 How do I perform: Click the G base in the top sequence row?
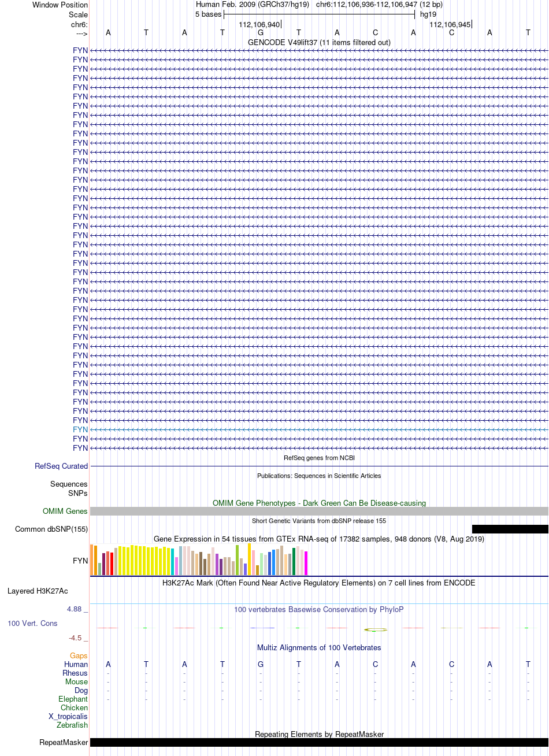tap(261, 32)
